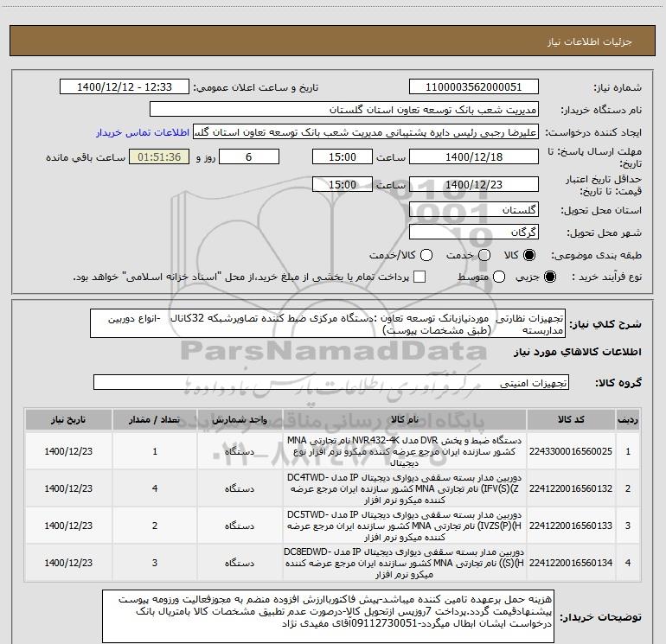Screen dimensions: 666x644
Task: Click the unit دستگاه in the DC5TWD row
Action: tap(240, 526)
